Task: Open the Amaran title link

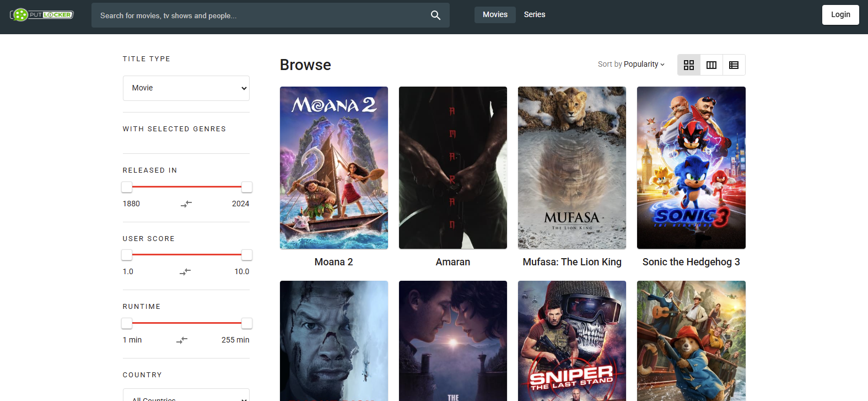Action: [x=453, y=262]
